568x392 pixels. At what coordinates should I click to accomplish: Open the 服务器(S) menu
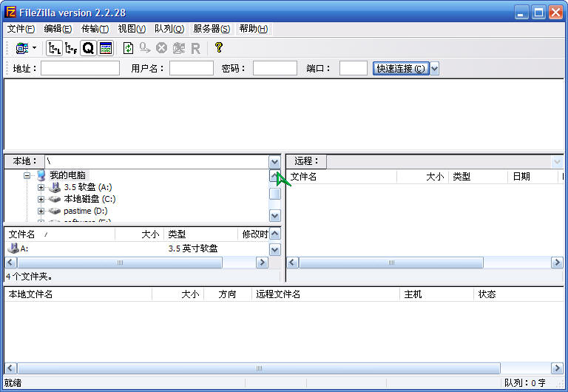point(212,29)
